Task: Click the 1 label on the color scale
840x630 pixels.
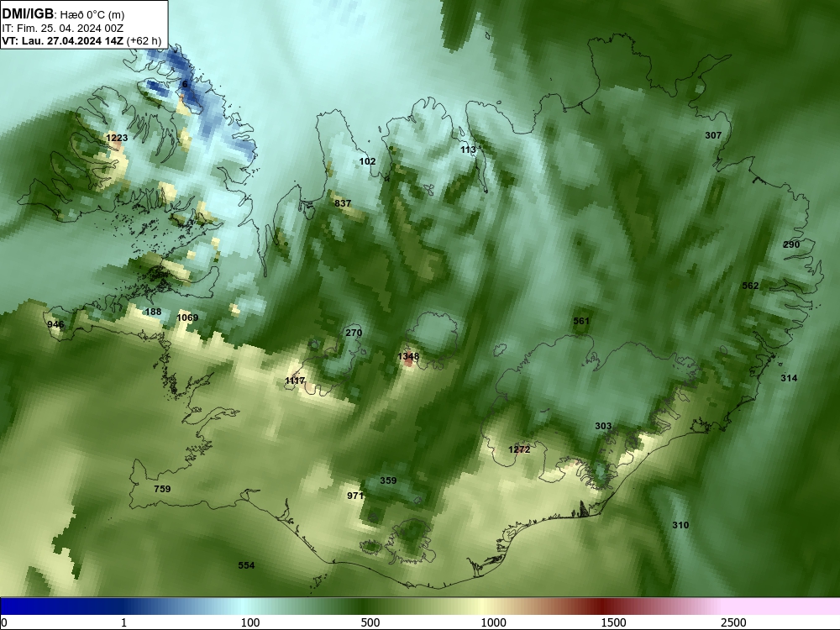Action: [123, 622]
